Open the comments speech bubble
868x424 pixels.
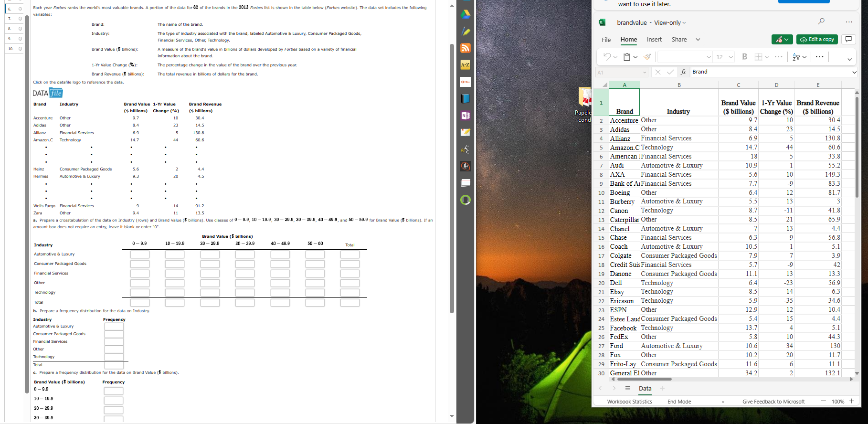pos(848,39)
